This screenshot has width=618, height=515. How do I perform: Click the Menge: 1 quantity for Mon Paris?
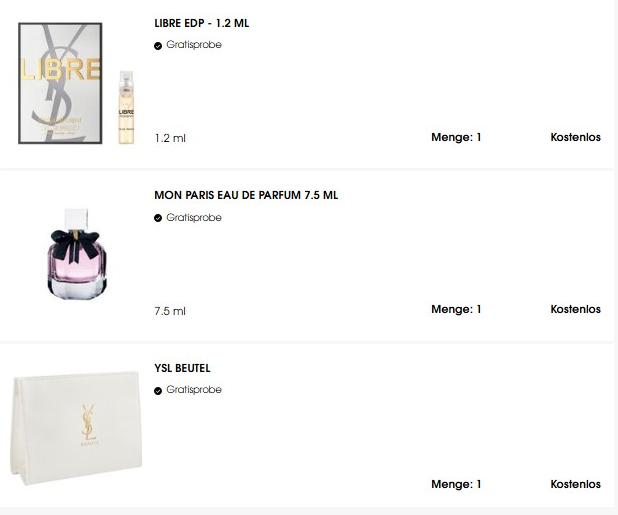(x=456, y=309)
